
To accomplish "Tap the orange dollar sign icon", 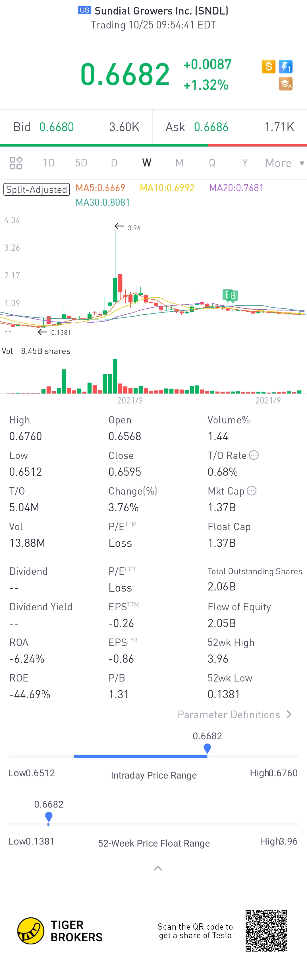I will [269, 67].
